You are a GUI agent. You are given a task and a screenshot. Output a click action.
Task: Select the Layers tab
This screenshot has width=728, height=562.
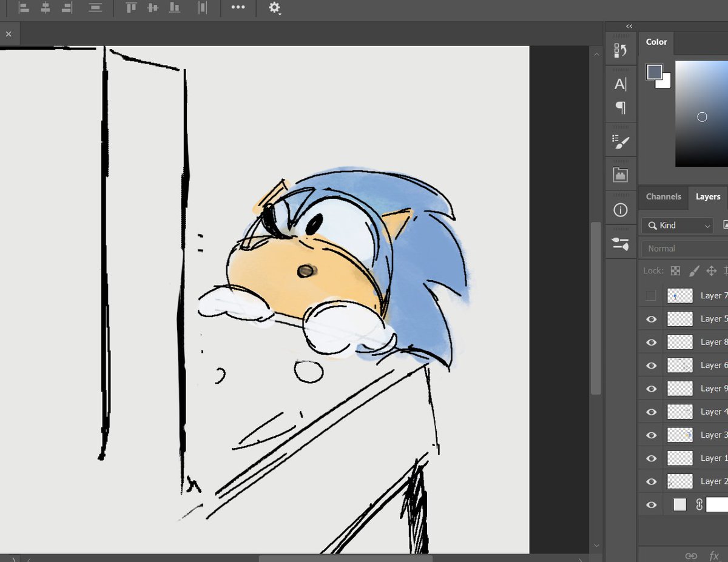[707, 196]
